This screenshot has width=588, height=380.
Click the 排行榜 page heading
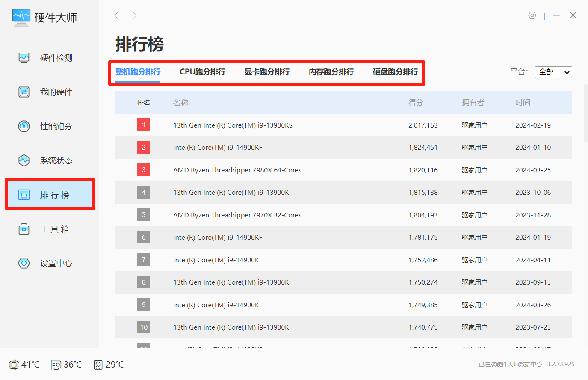coord(139,44)
